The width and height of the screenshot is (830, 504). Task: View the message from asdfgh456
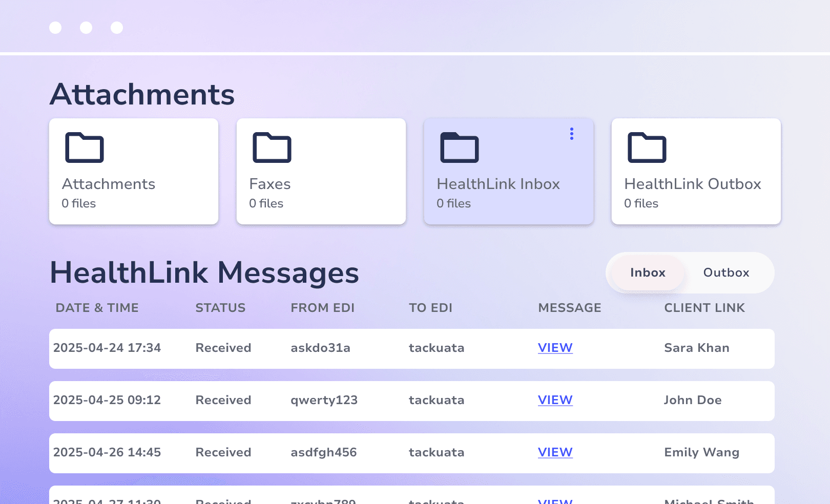coord(555,452)
